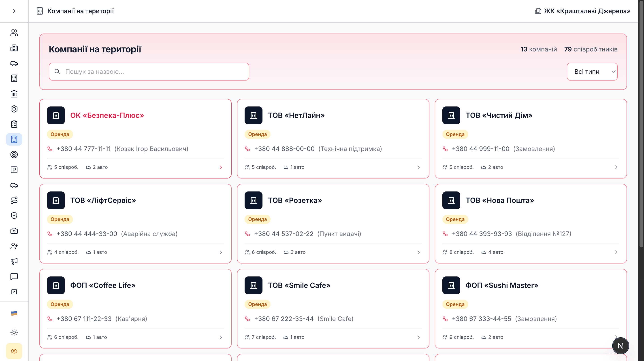Open the ТОВ «НетЛайн» company title

point(296,115)
